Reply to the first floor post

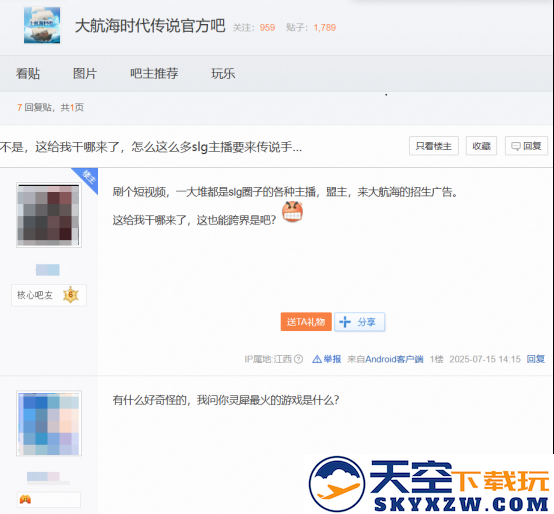coord(536,359)
